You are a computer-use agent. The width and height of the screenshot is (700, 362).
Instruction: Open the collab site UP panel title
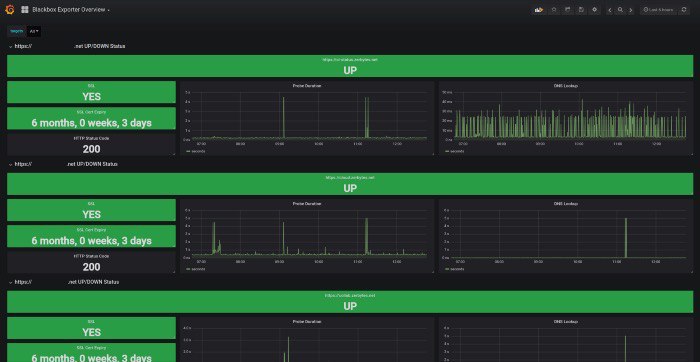click(350, 295)
